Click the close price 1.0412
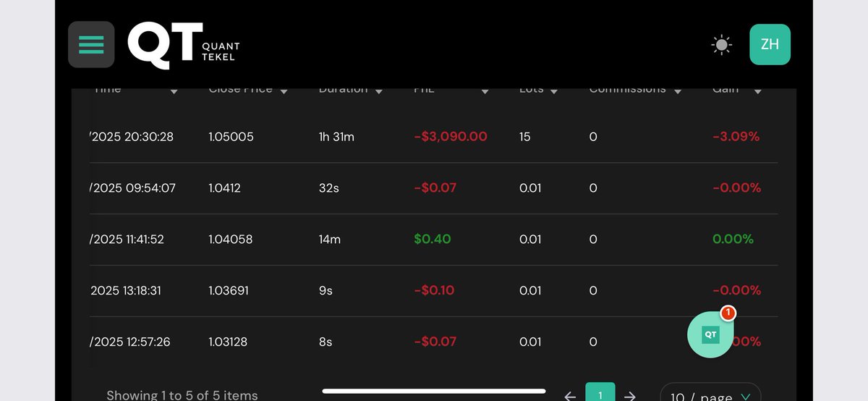Screen dimensions: 868x401 coord(224,187)
